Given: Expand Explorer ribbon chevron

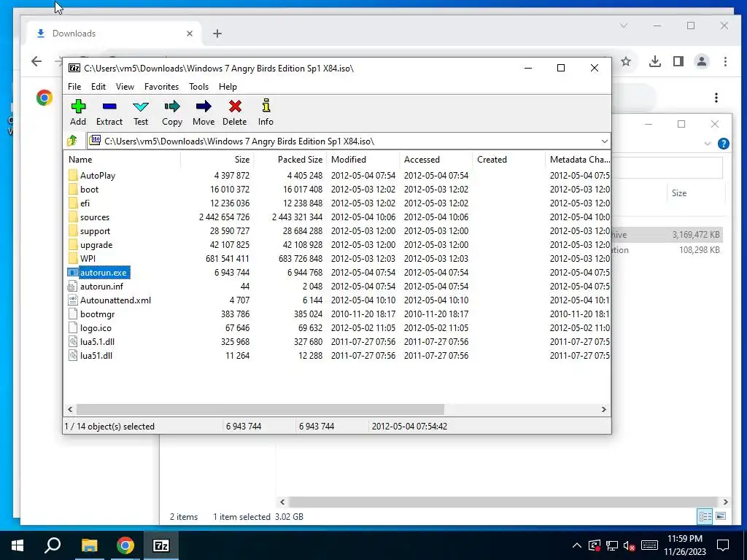Looking at the screenshot, I should pos(708,144).
